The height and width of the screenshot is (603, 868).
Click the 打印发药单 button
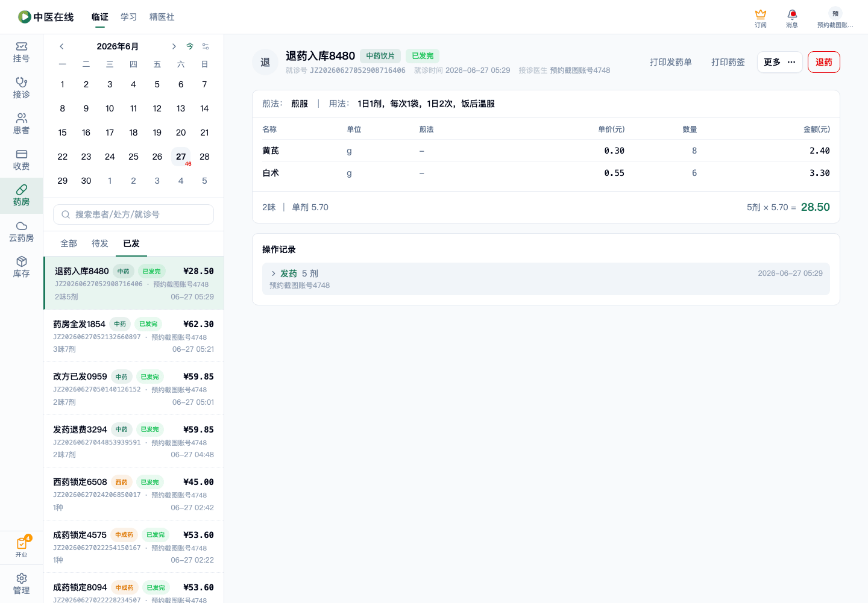[671, 62]
